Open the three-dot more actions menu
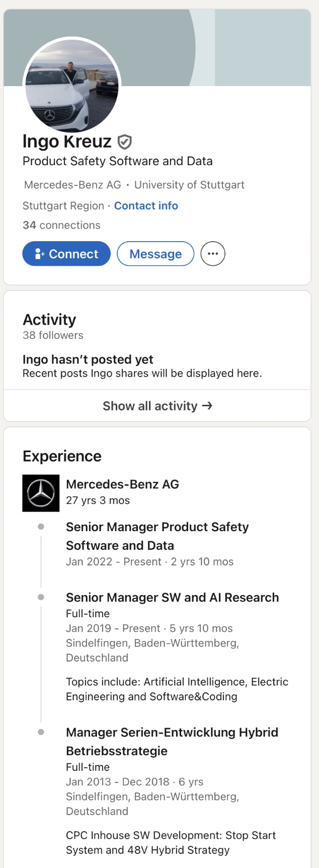Viewport: 319px width, 868px height. [x=213, y=254]
